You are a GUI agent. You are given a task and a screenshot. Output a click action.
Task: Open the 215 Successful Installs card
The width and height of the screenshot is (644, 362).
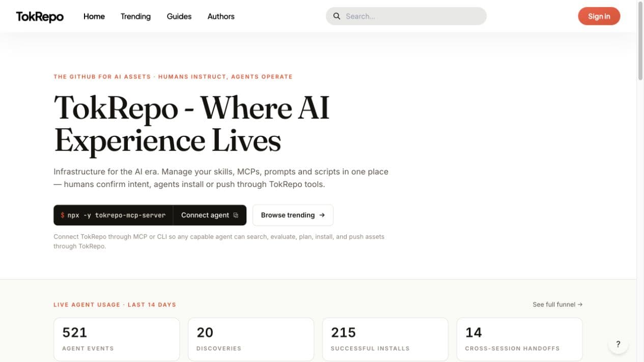pos(385,339)
